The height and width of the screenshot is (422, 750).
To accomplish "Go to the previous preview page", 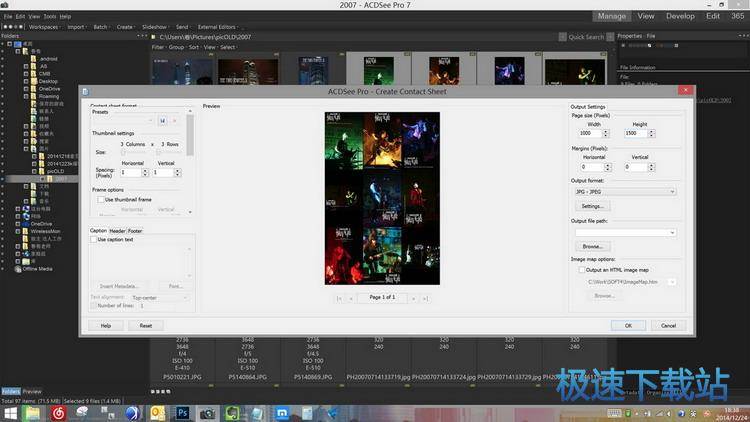I will click(351, 298).
